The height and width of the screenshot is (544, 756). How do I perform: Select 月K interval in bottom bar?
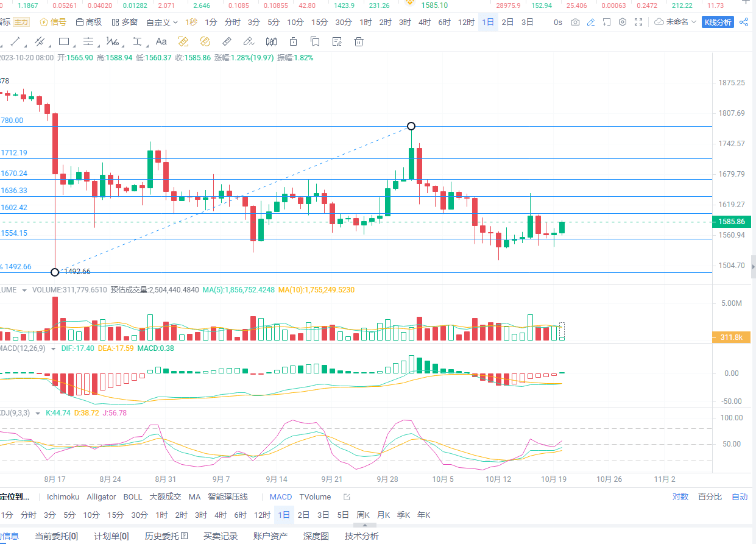[383, 515]
